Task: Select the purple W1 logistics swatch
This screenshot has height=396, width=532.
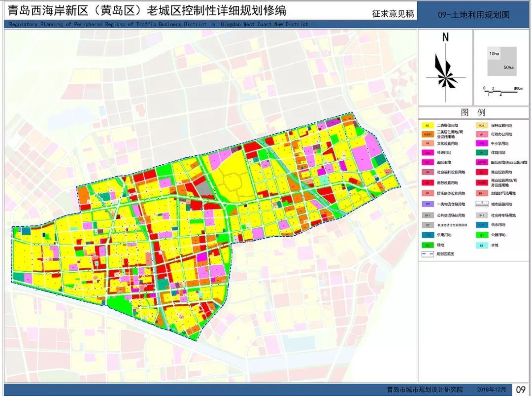Action: [x=428, y=204]
